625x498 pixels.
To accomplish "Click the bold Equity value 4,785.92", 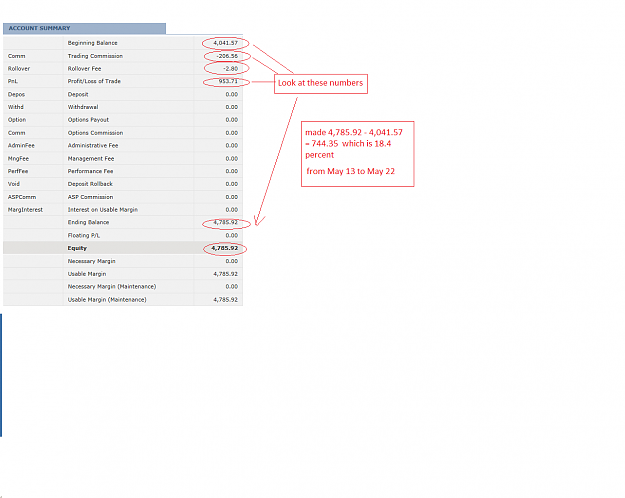I will (225, 248).
